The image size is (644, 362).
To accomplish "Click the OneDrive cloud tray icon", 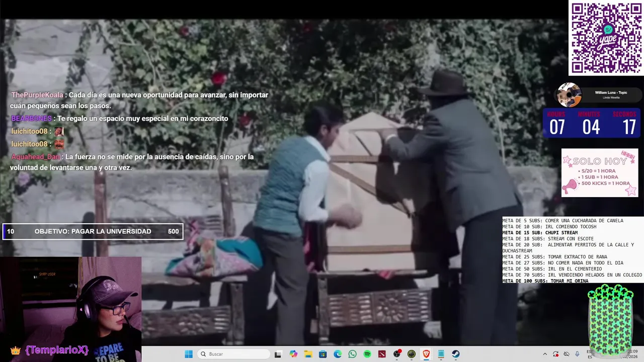I will (567, 354).
